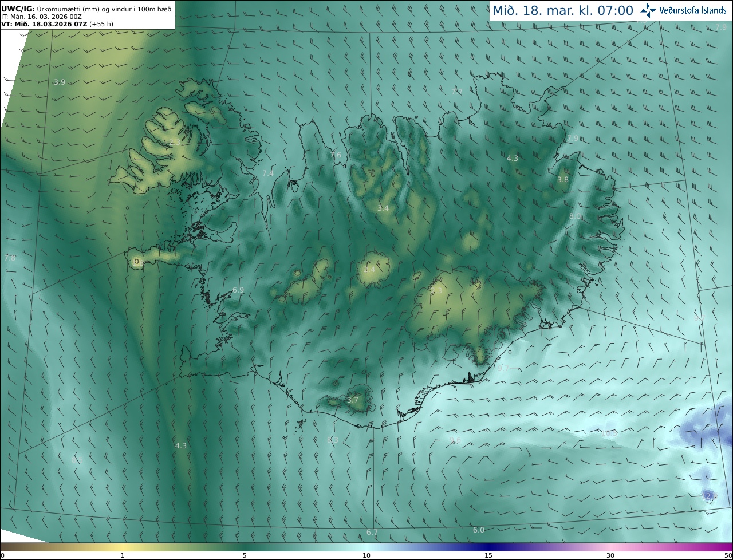Click the 2.3 value on the Westfjords
This screenshot has width=733, height=560.
pyautogui.click(x=174, y=142)
